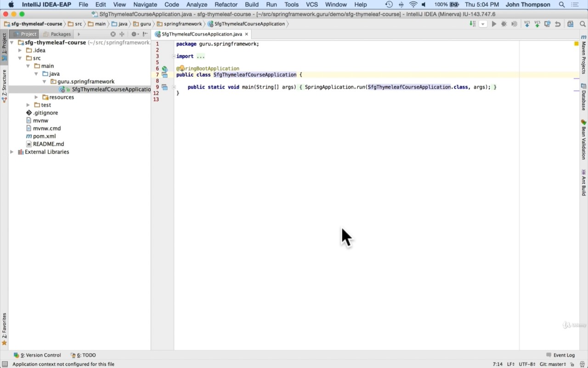Run the application with the play icon
The width and height of the screenshot is (588, 368).
coord(494,24)
